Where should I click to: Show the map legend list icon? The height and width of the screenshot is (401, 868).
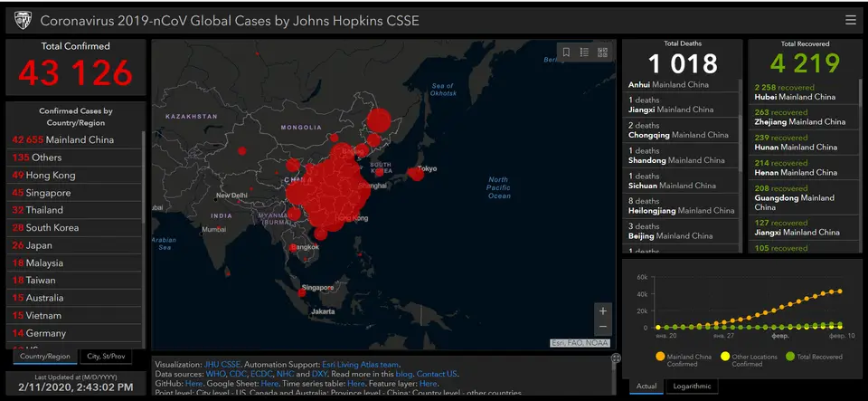[584, 53]
